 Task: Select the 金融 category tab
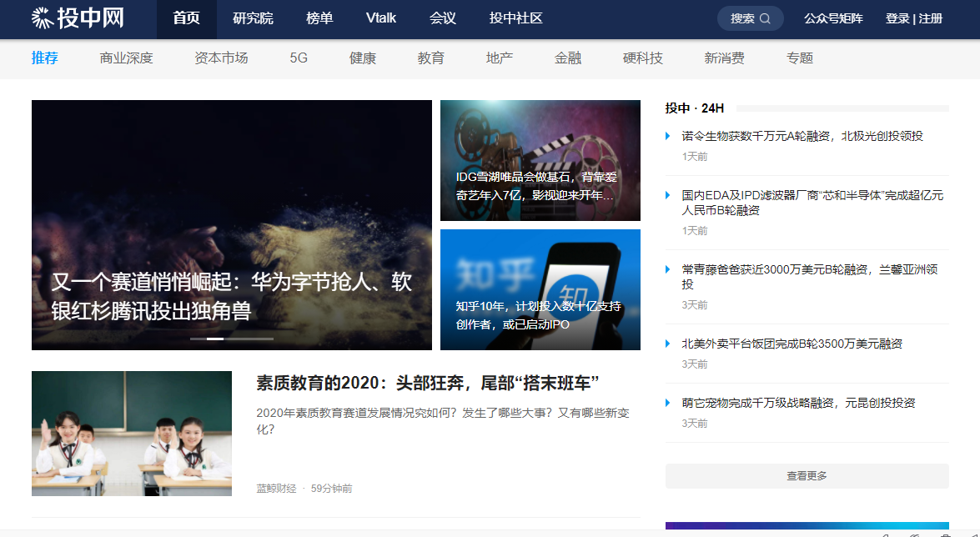(567, 58)
